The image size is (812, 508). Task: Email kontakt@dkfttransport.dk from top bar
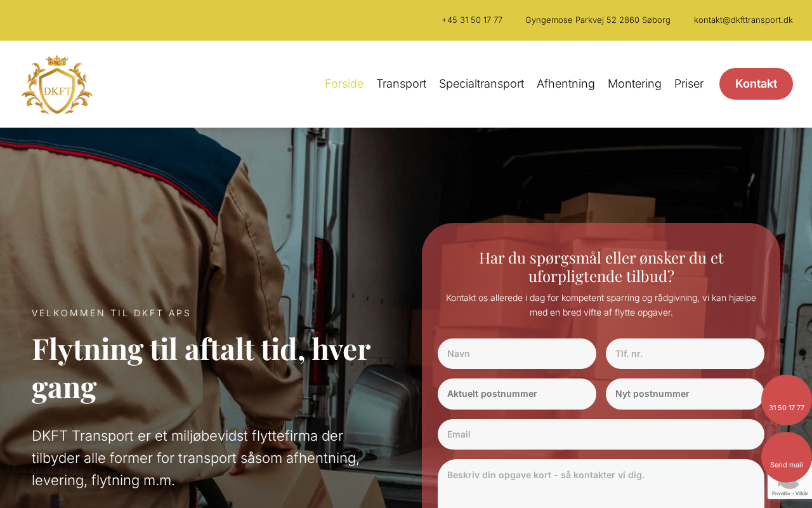click(743, 20)
